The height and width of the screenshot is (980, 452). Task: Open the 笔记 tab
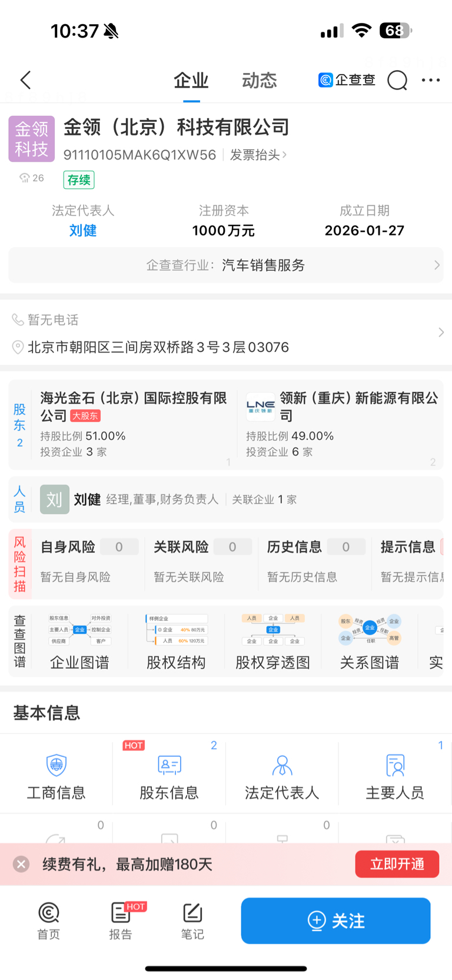click(x=192, y=921)
